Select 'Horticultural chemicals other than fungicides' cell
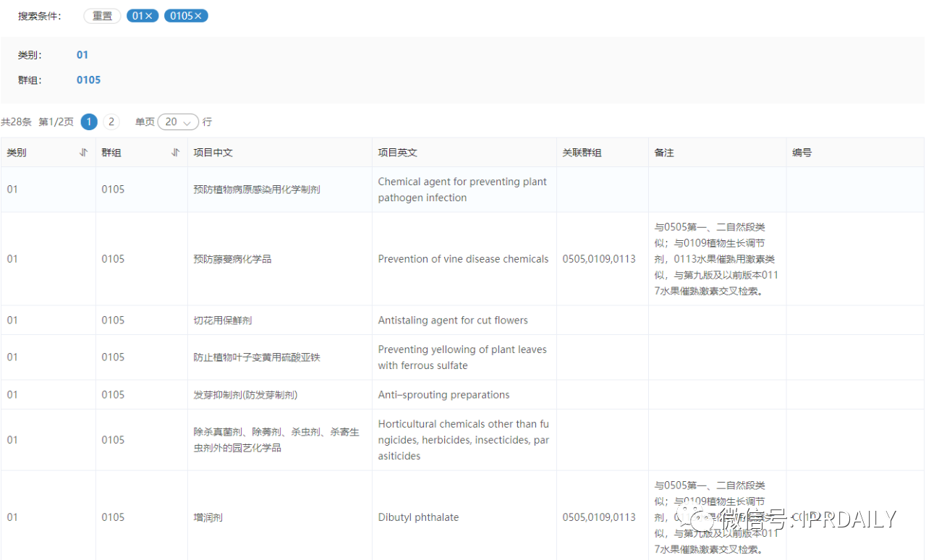926x560 pixels. point(464,440)
